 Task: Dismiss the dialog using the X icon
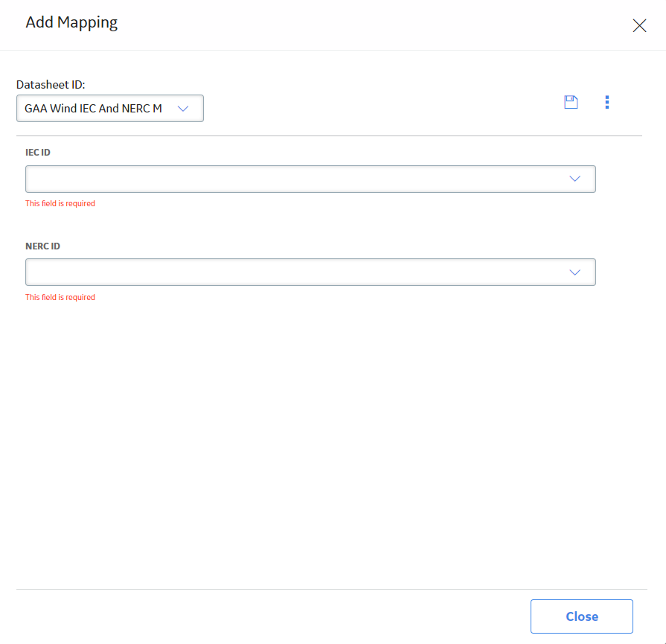[x=639, y=25]
